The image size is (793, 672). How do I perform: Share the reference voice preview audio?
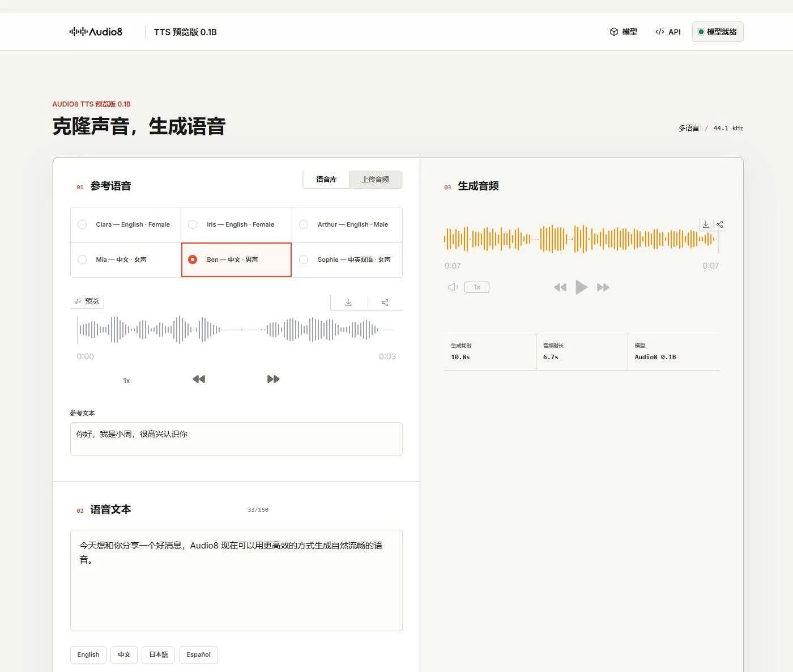(385, 303)
